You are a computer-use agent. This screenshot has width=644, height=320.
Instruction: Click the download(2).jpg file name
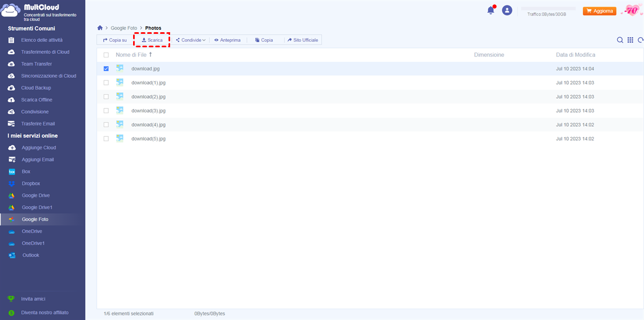149,97
